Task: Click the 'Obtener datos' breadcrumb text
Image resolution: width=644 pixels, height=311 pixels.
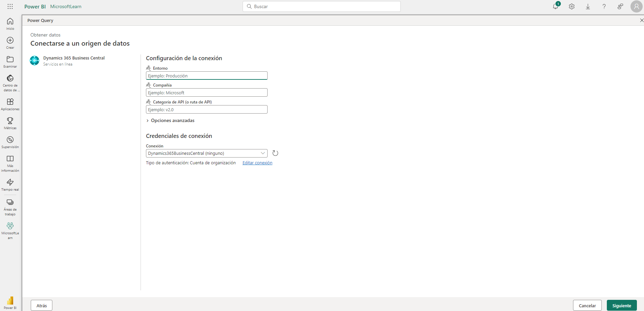Action: tap(46, 35)
